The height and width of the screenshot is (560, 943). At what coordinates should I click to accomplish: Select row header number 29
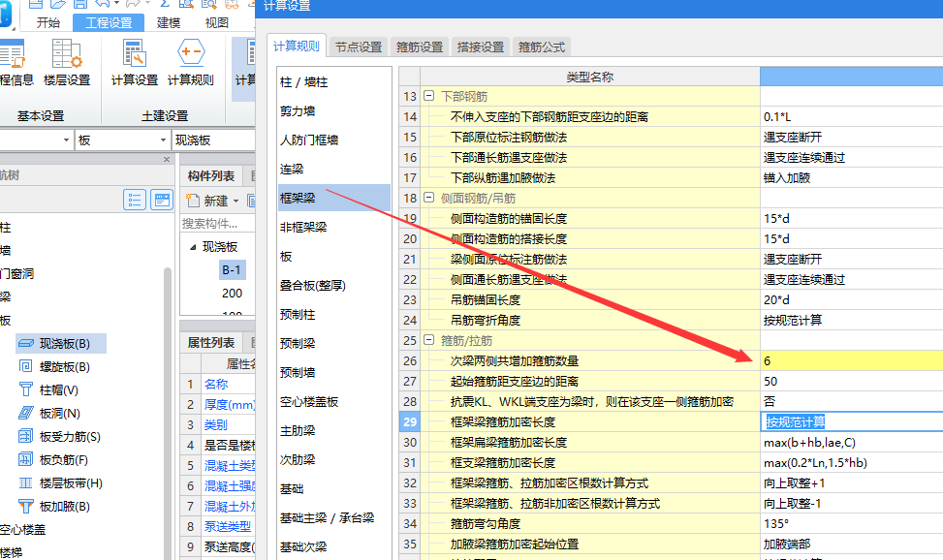click(410, 421)
